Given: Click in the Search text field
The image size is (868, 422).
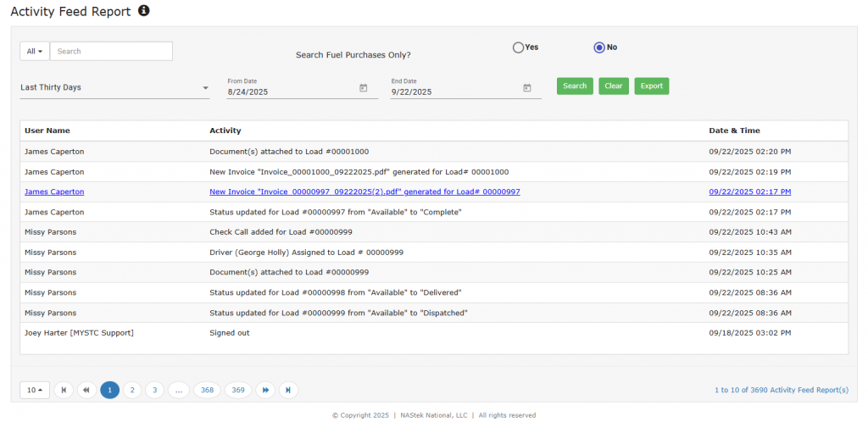Looking at the screenshot, I should [x=111, y=52].
